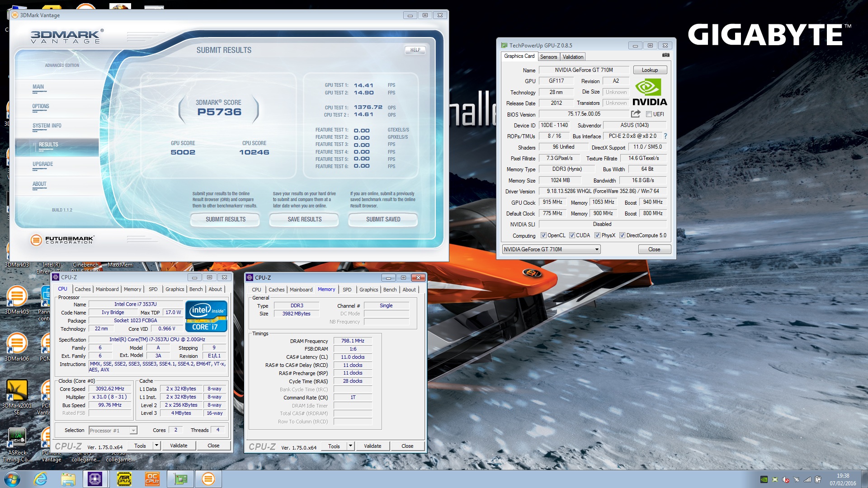The image size is (868, 488).
Task: Go to System Info in 3DMark sidebar
Action: (47, 126)
